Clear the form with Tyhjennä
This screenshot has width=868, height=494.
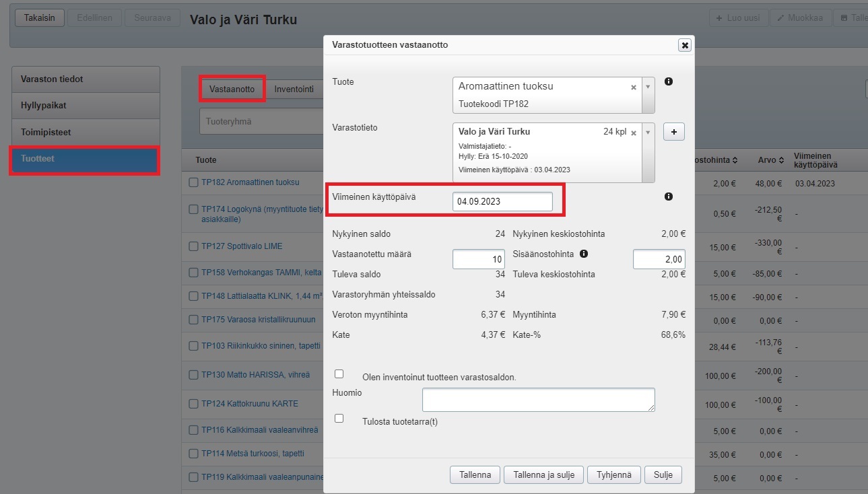614,474
